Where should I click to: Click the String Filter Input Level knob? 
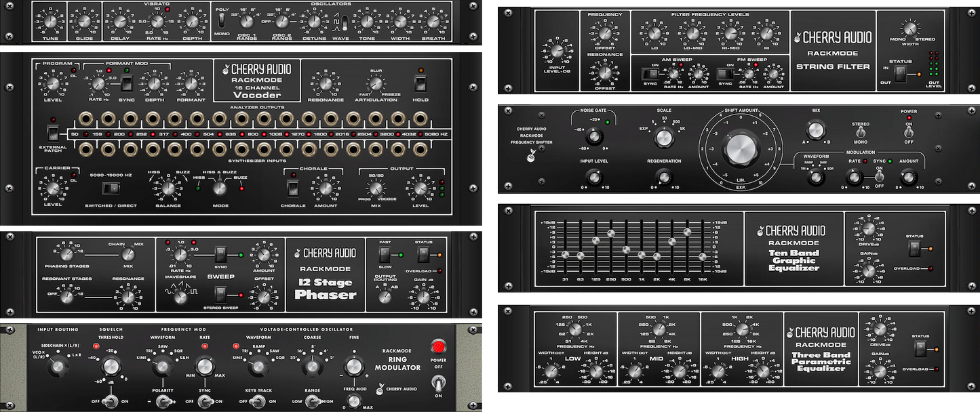(557, 51)
